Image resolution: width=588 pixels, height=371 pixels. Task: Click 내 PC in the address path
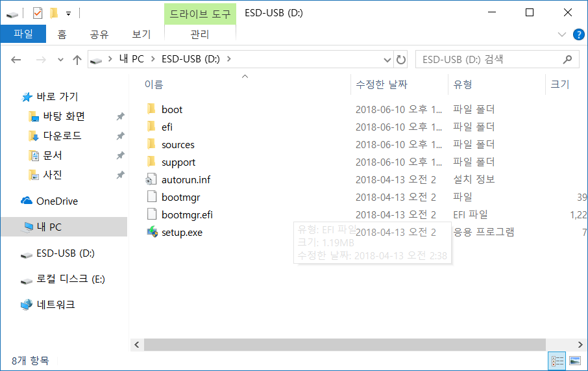(x=132, y=59)
